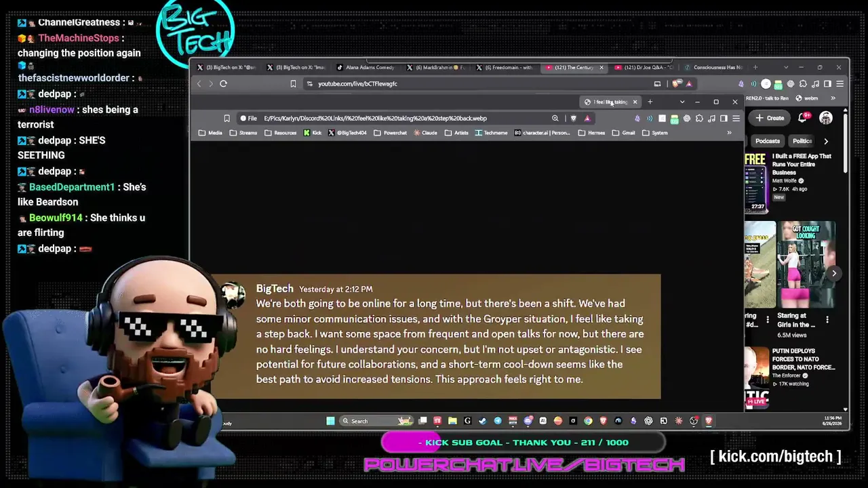
Task: Open Task View on the taskbar
Action: click(422, 421)
